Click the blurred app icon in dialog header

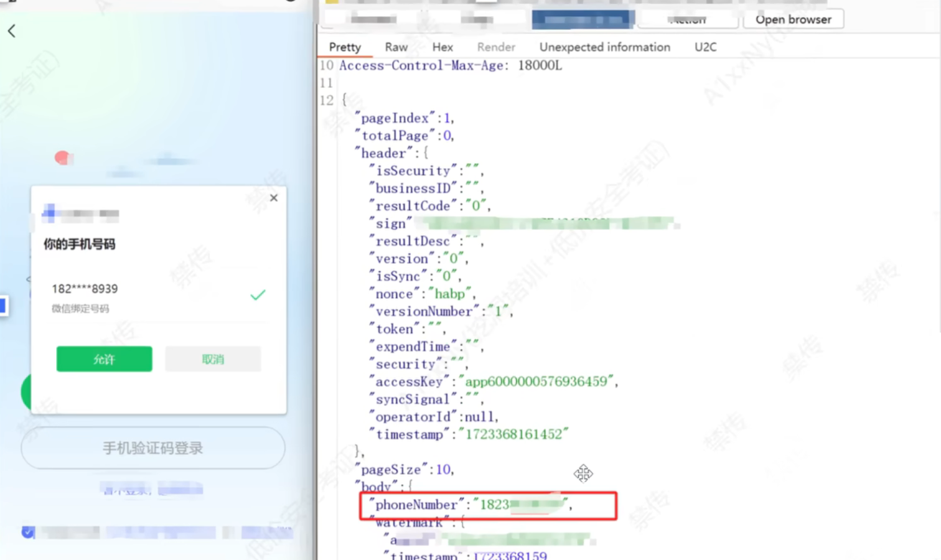tap(49, 213)
